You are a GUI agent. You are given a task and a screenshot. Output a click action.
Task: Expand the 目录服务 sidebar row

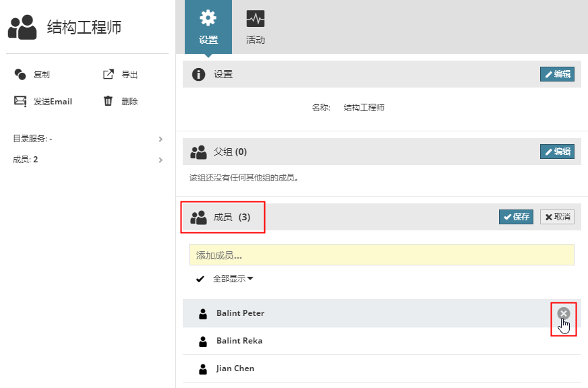(160, 139)
